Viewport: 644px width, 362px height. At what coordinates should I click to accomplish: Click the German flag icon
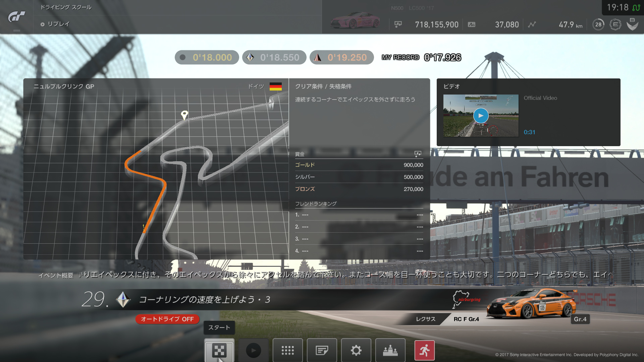pyautogui.click(x=275, y=86)
